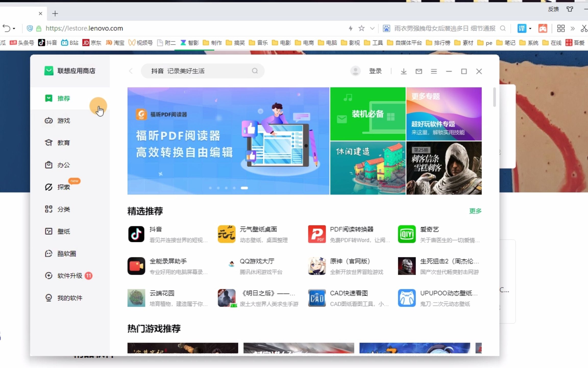Click the search magnifier in app store
Viewport: 588px width, 368px height.
[x=255, y=71]
